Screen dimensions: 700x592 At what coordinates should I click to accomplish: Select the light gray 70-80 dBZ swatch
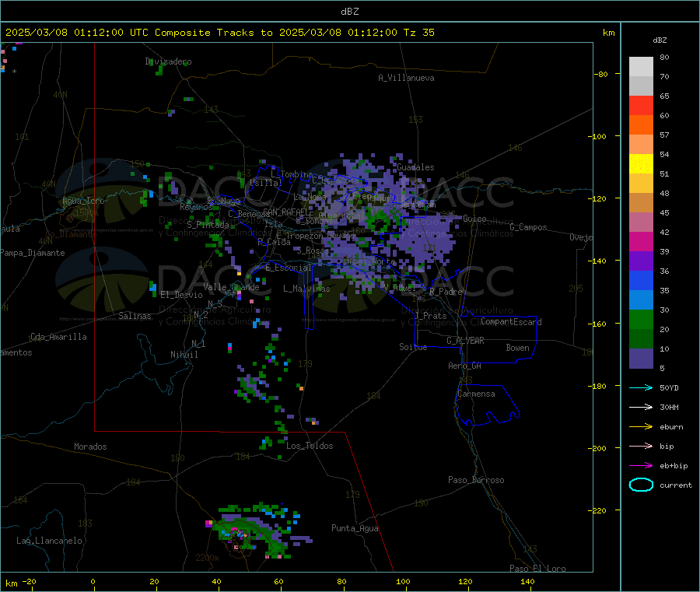[641, 67]
